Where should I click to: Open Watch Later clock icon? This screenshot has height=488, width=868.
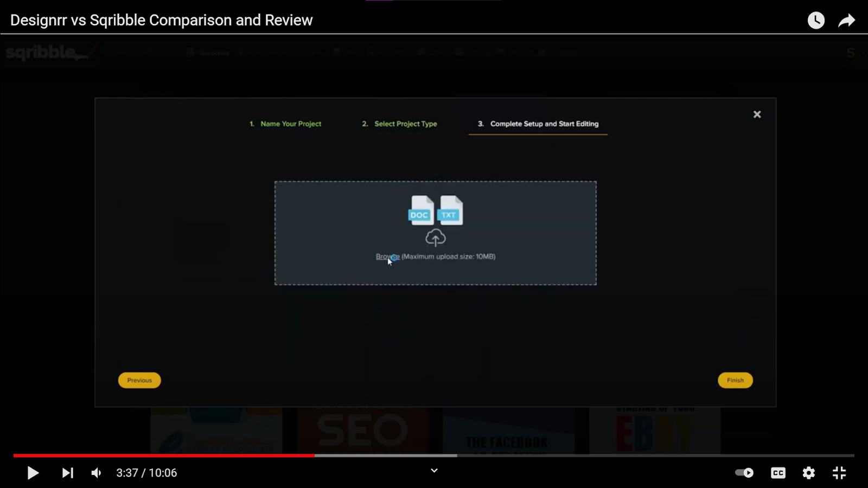(816, 21)
